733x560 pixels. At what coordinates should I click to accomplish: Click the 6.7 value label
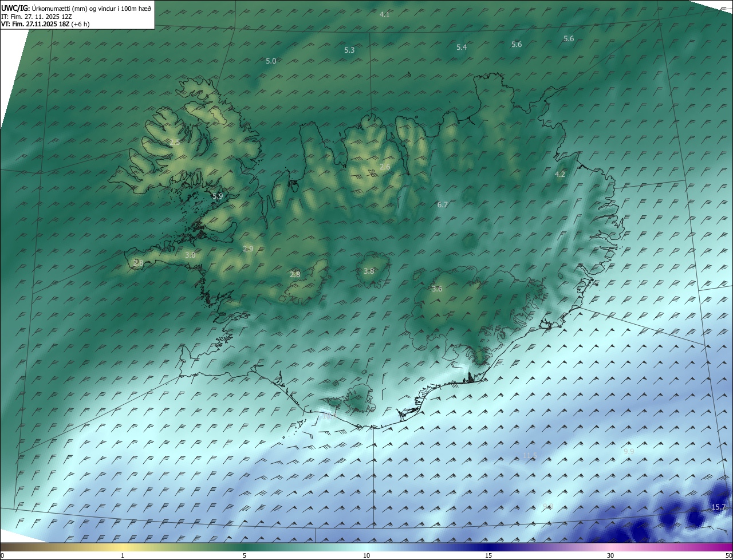pos(442,205)
